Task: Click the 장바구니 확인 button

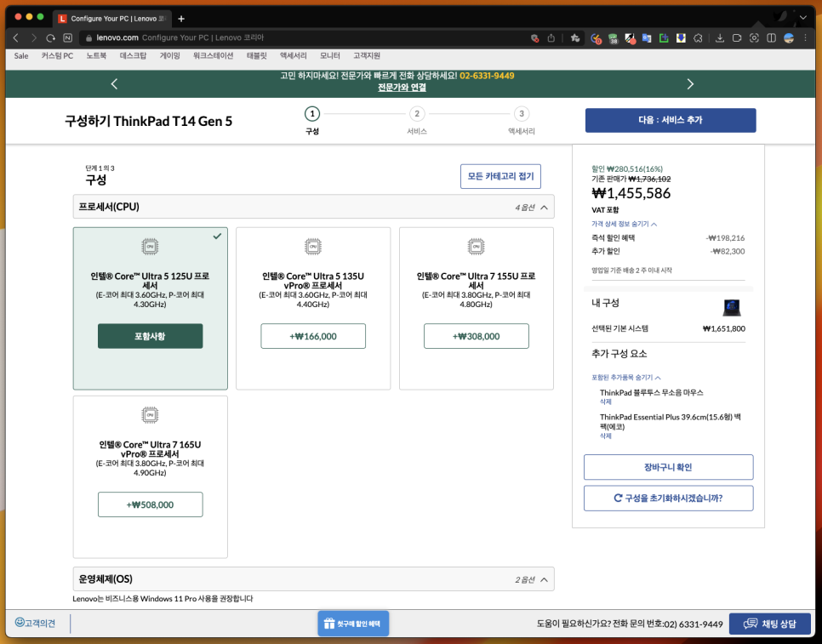Action: (668, 467)
